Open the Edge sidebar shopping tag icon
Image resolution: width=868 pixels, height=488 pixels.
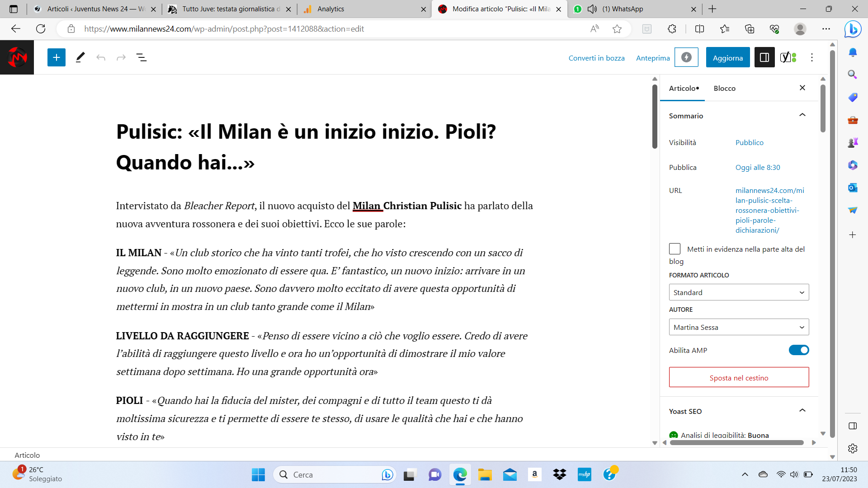(853, 97)
